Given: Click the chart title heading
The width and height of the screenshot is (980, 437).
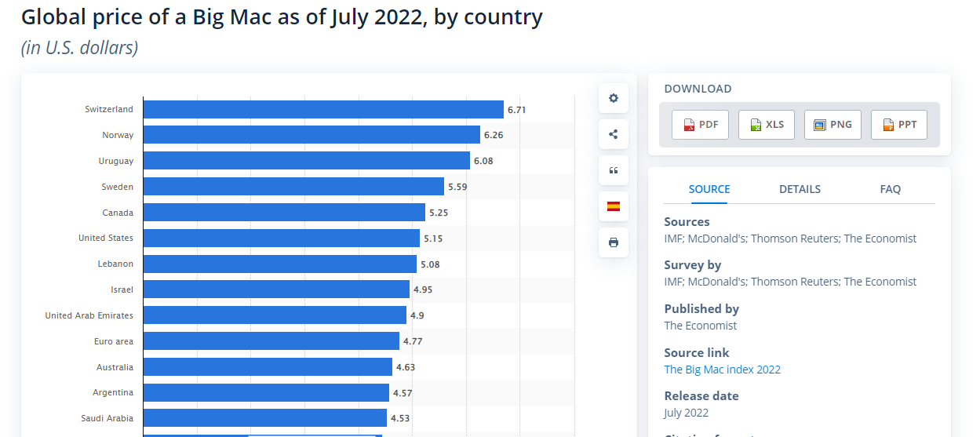Looking at the screenshot, I should point(282,17).
